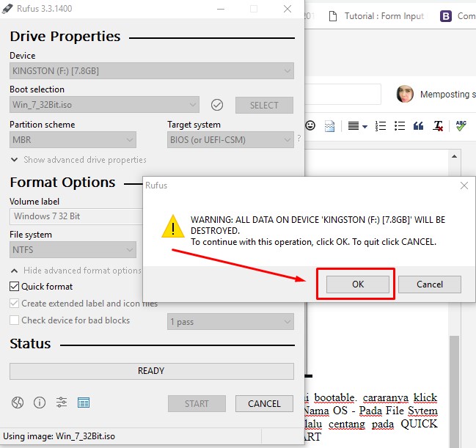Open Rufus log window icon

coord(84,403)
